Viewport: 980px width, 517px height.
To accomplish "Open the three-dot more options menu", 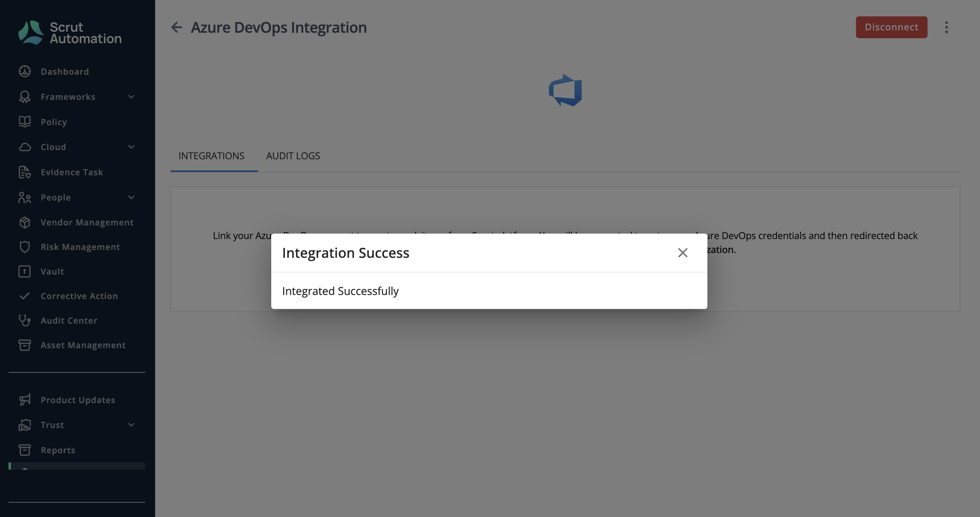I will coord(947,27).
